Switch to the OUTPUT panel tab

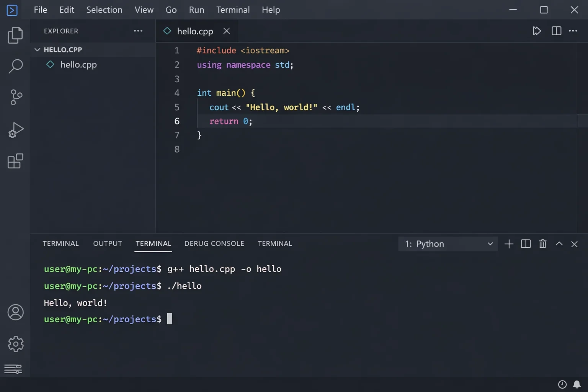(108, 243)
